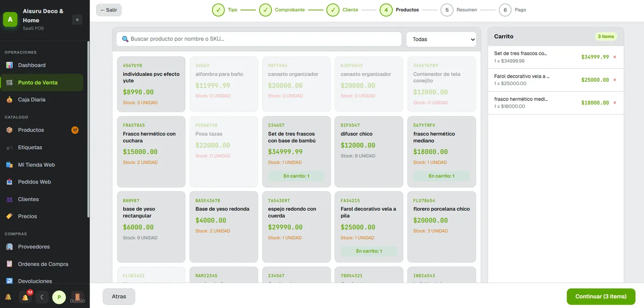644x308 pixels.
Task: Click the magnifier icon in search box
Action: (125, 39)
